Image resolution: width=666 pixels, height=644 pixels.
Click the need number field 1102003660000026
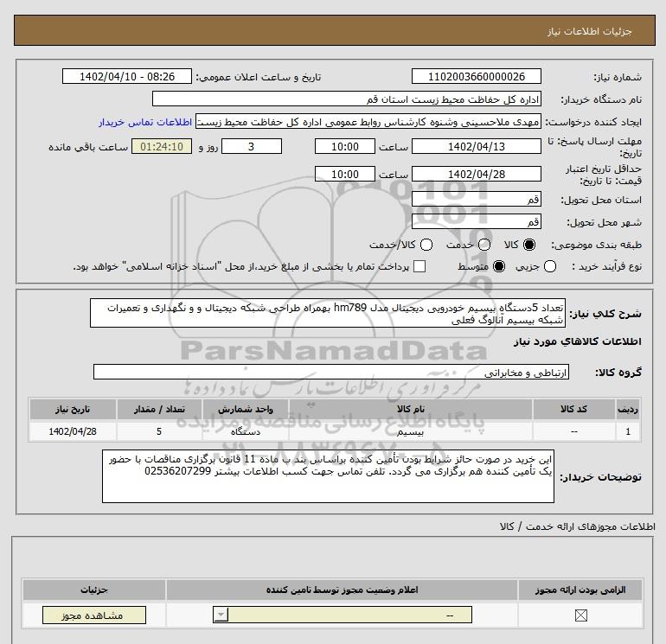click(476, 76)
